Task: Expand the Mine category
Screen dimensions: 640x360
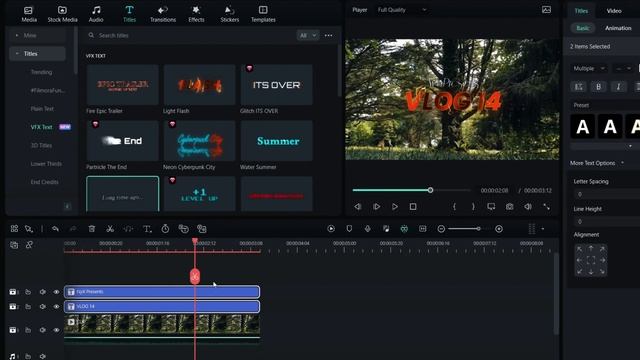Action: point(37,36)
